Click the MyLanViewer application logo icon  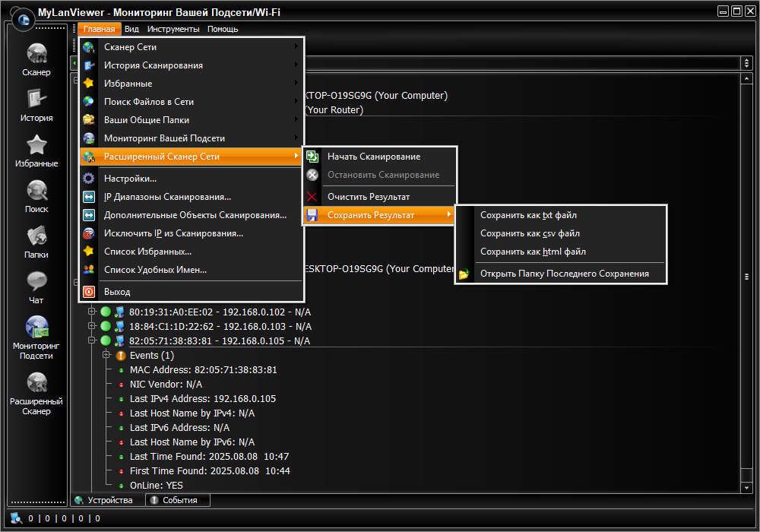click(x=23, y=20)
